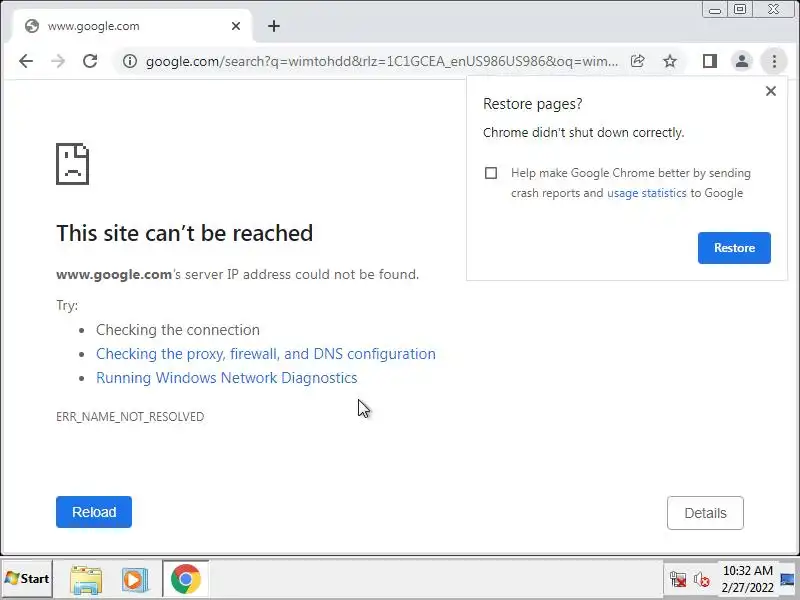This screenshot has height=600, width=800.
Task: Click the blue Reload button
Action: click(94, 512)
